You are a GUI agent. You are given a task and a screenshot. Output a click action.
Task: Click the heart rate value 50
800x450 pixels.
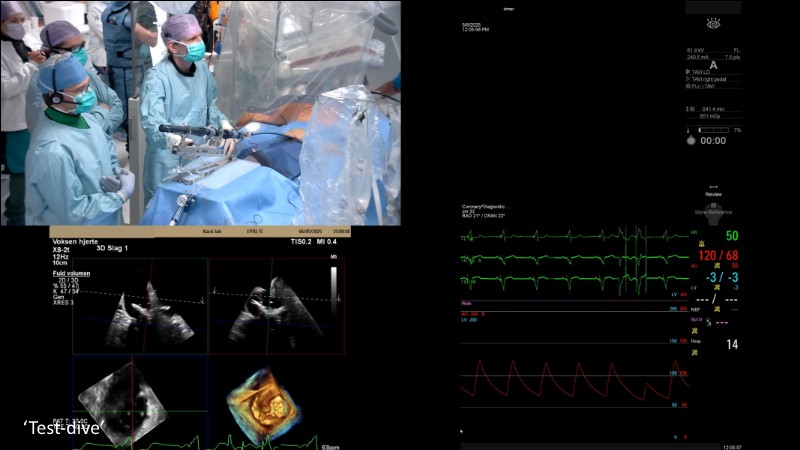pyautogui.click(x=732, y=236)
